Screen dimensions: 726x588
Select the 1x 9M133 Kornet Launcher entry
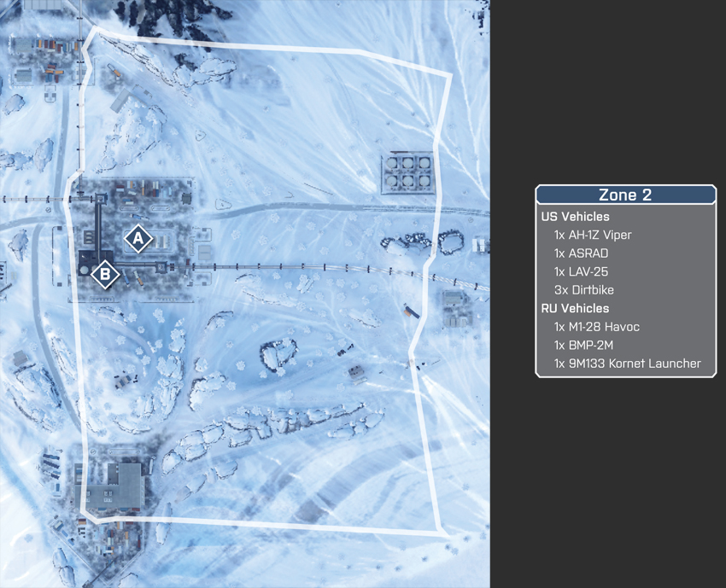point(628,364)
